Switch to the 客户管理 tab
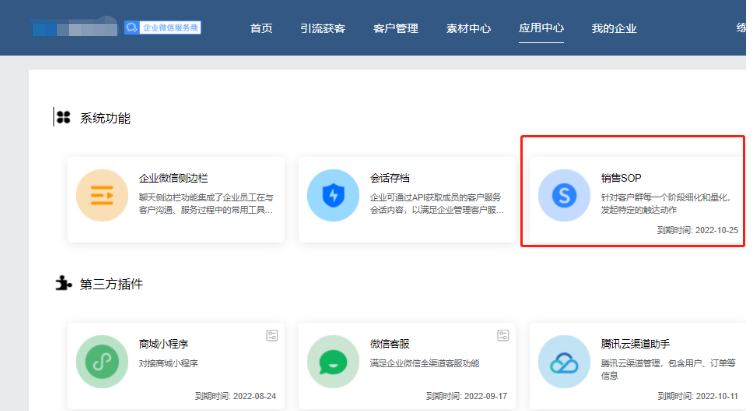The width and height of the screenshot is (753, 411). point(394,28)
